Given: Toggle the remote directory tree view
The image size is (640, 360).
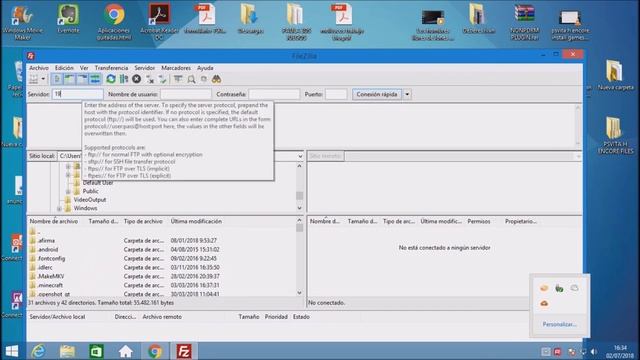Looking at the screenshot, I should pos(82,79).
